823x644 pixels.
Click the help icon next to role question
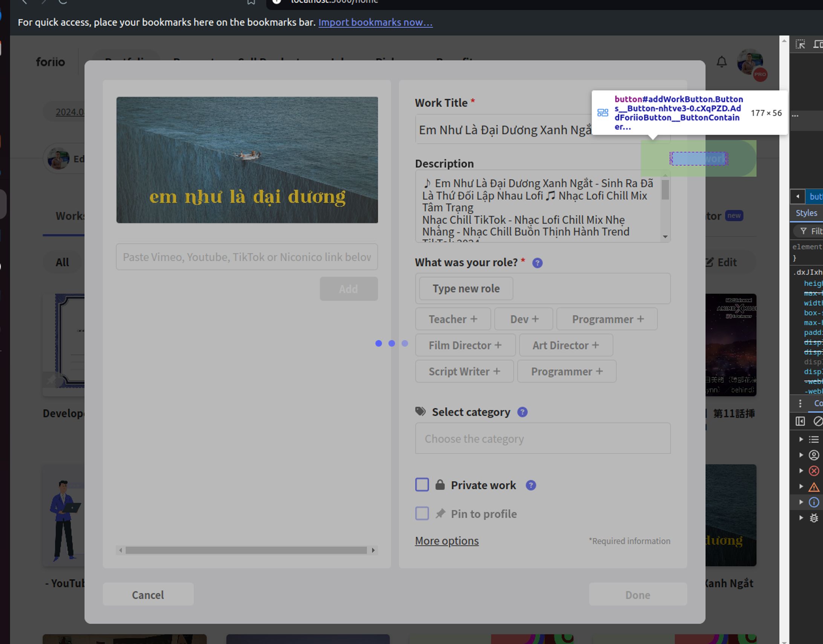click(537, 263)
